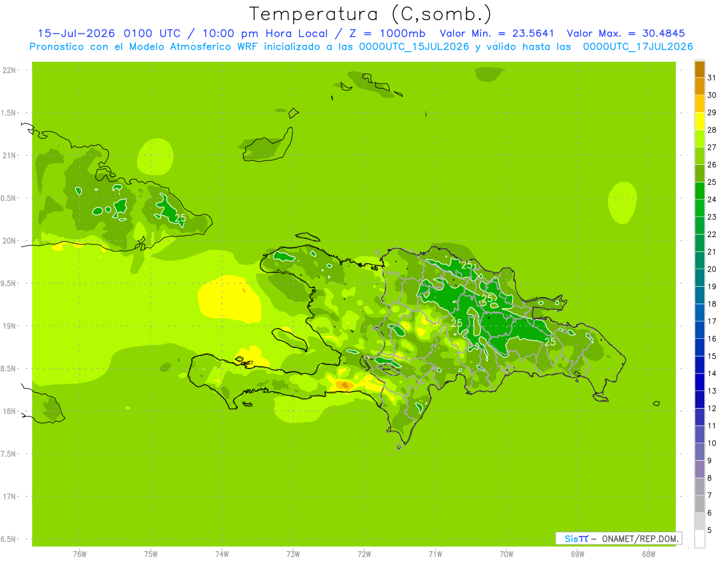Viewport: 728px width, 562px height.
Task: Click the '8.5N' latitude label
Action: click(8, 369)
